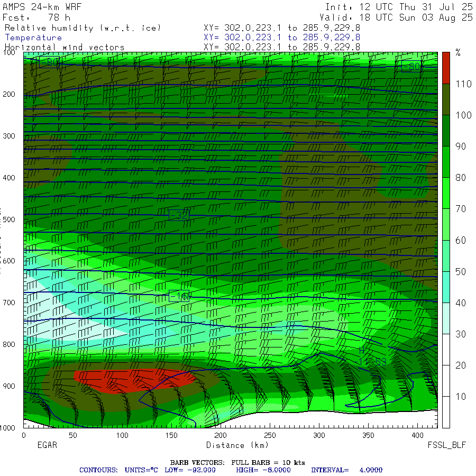Click the "CONTOURS: UNITS=°C" text
Screen dimensions: 476x476
[118, 470]
